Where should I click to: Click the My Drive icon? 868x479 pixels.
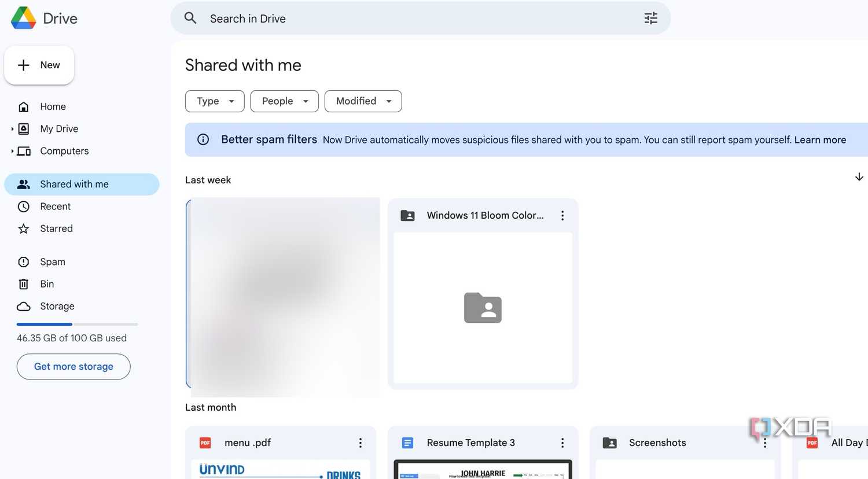[24, 128]
